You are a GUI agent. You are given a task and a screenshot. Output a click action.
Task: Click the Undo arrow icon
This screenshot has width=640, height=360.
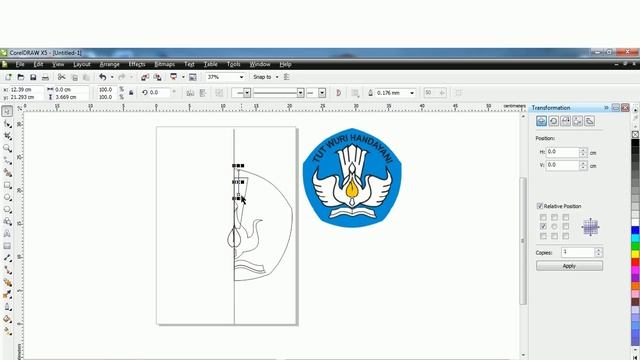point(102,77)
